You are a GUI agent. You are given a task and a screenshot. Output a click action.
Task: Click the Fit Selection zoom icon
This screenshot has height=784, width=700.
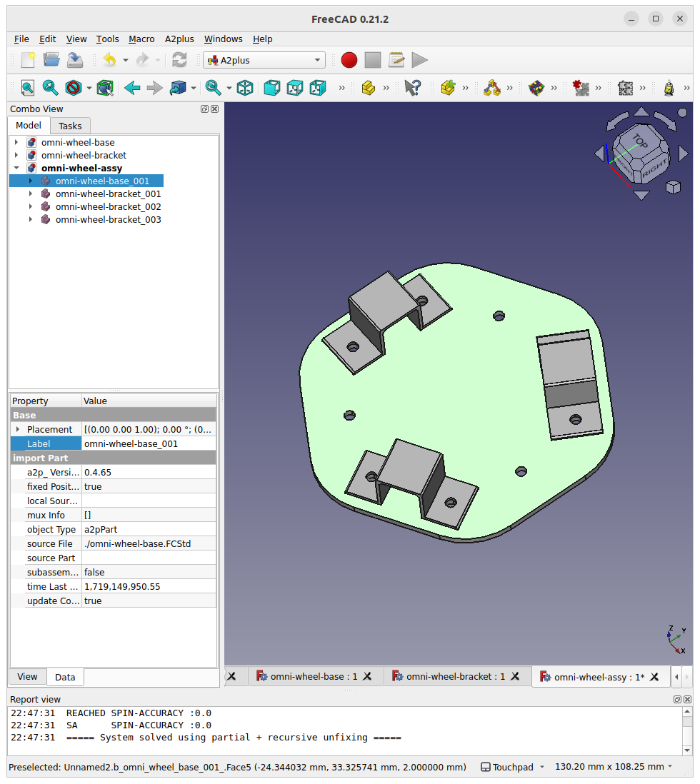click(50, 88)
